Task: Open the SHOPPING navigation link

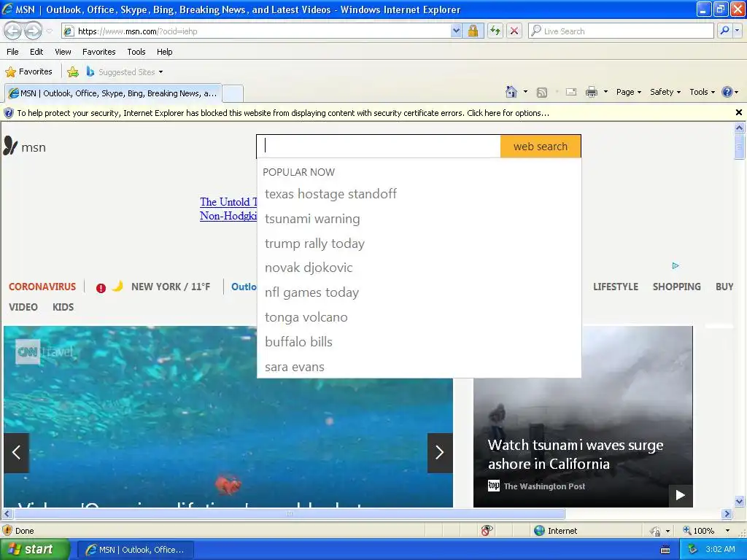Action: [x=676, y=287]
